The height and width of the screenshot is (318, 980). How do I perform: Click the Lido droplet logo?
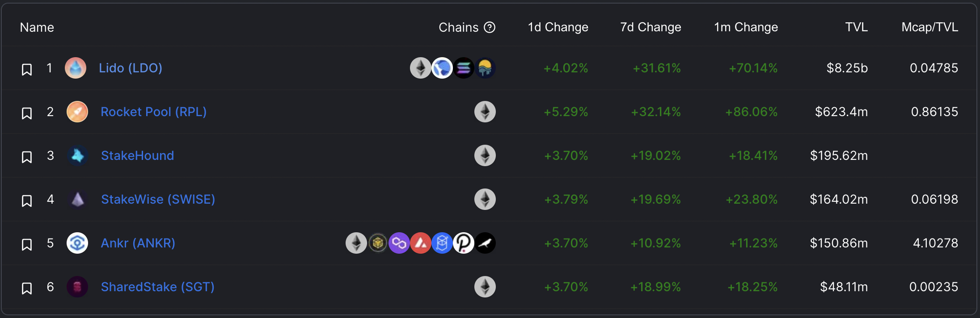coord(76,68)
